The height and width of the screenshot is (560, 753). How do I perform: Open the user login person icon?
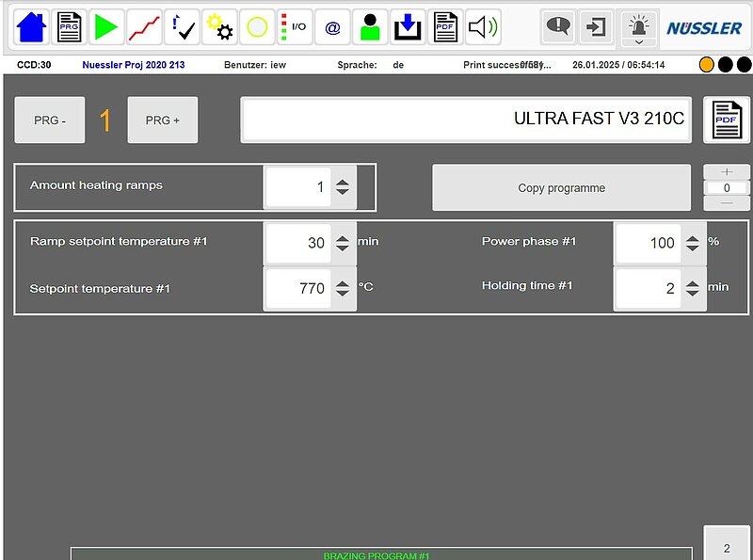[x=370, y=27]
